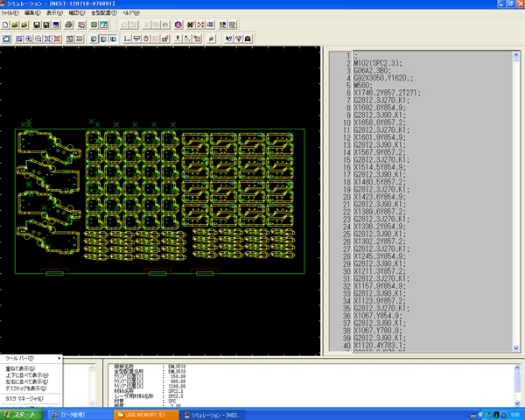Click the last icon on the top toolbar row
Viewport: 525px width, 420px height.
pyautogui.click(x=233, y=24)
